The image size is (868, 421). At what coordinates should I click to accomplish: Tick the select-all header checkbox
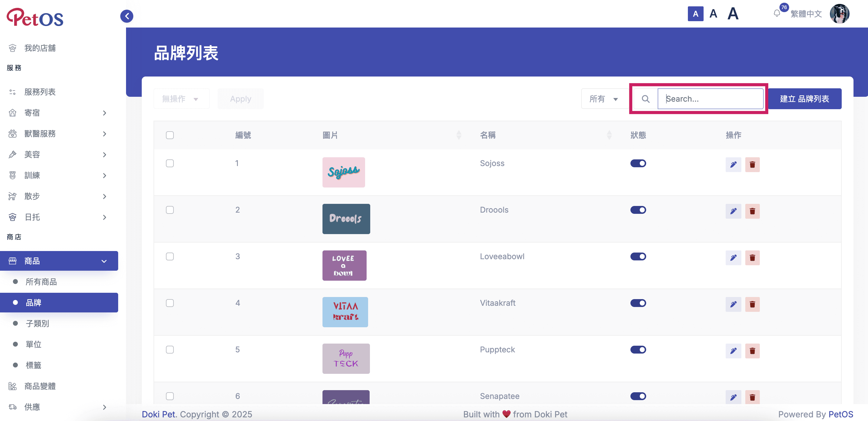[170, 135]
